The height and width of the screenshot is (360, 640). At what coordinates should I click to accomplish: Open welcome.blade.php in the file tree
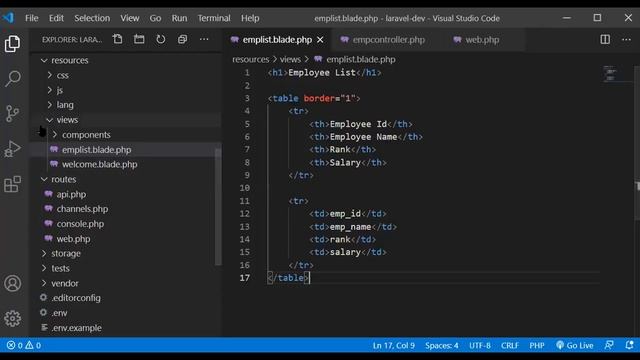coord(99,164)
